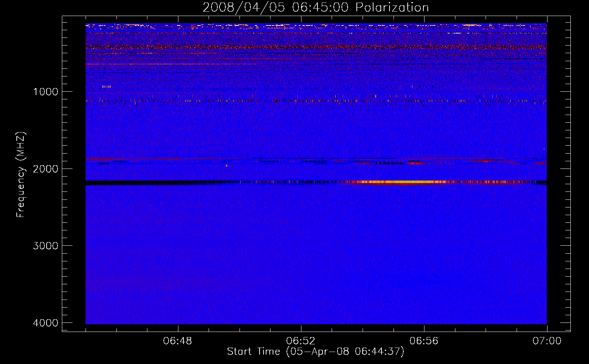The image size is (589, 364).
Task: Click the 06:56 time tick label
Action: click(x=424, y=341)
